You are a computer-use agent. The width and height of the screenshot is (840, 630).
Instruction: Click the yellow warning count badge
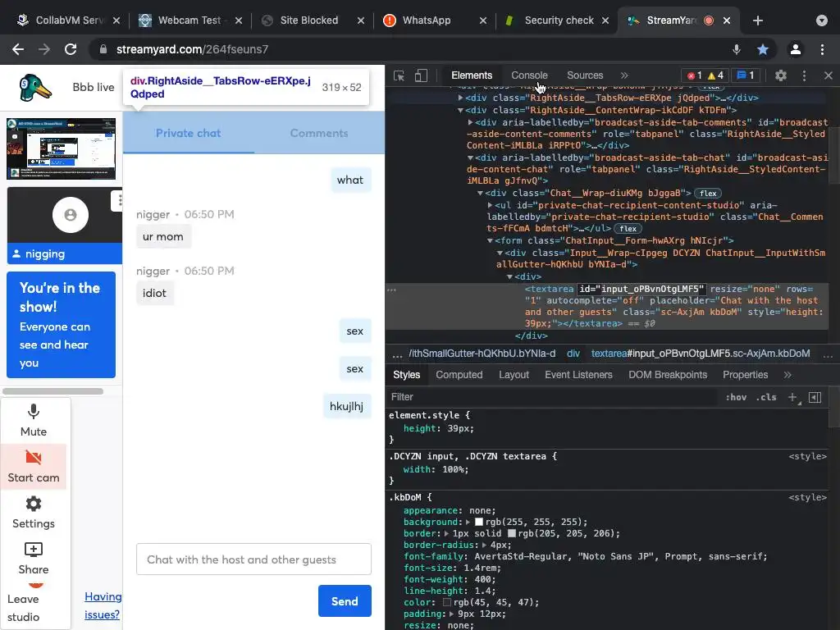point(715,75)
